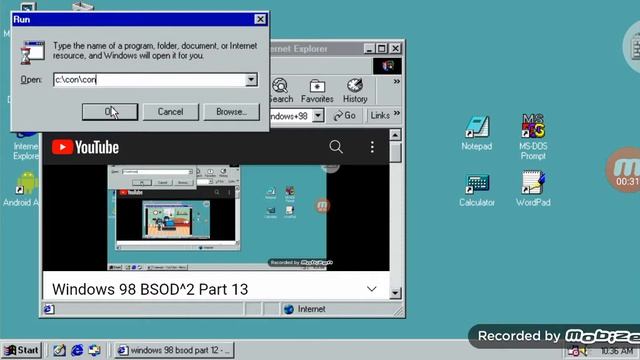Click the Internet zone status indicator
The height and width of the screenshot is (360, 640).
pos(305,309)
